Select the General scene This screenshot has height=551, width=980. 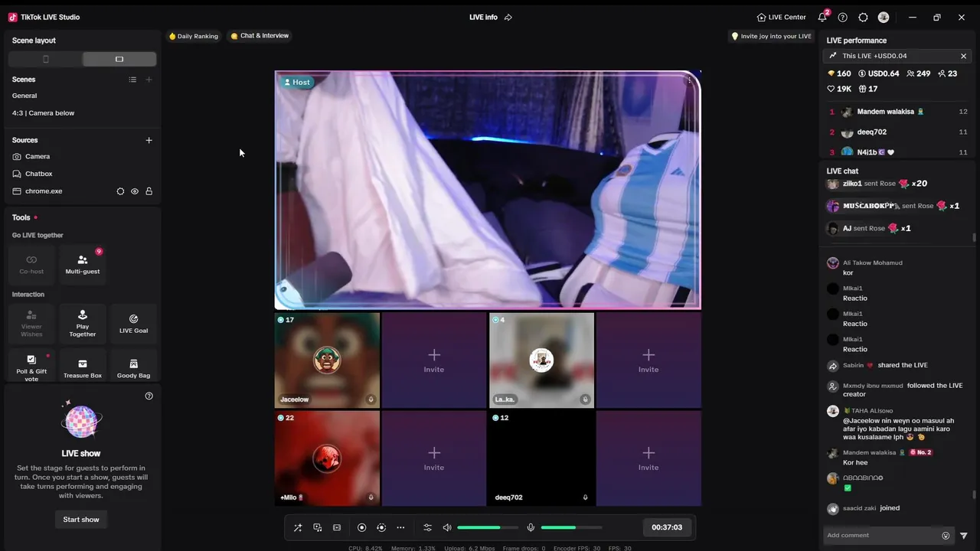point(24,96)
